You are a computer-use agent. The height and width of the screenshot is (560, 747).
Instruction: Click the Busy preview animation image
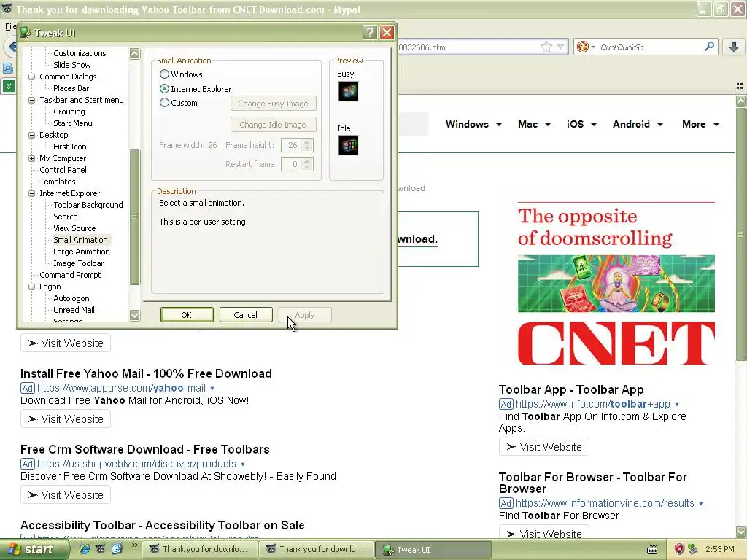coord(348,91)
